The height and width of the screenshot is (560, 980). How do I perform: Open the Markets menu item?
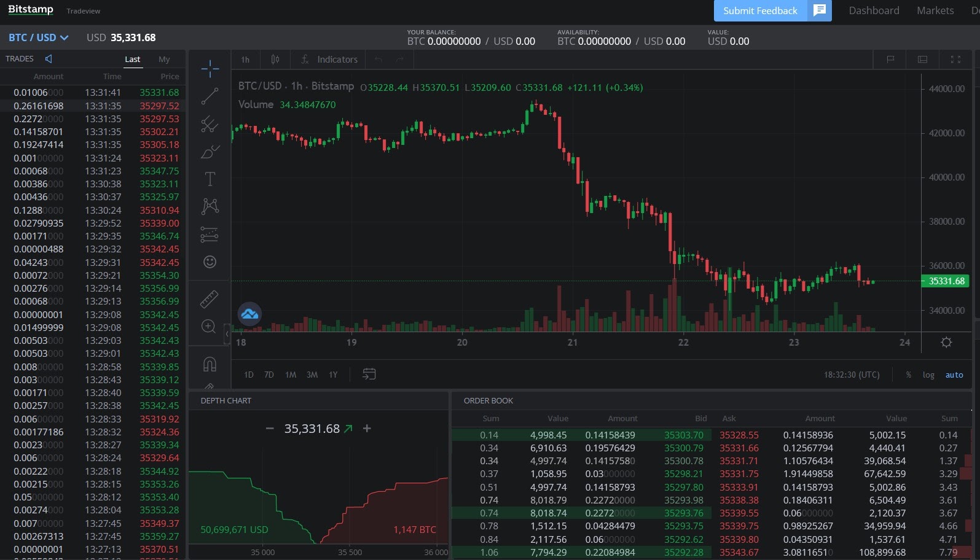(935, 10)
